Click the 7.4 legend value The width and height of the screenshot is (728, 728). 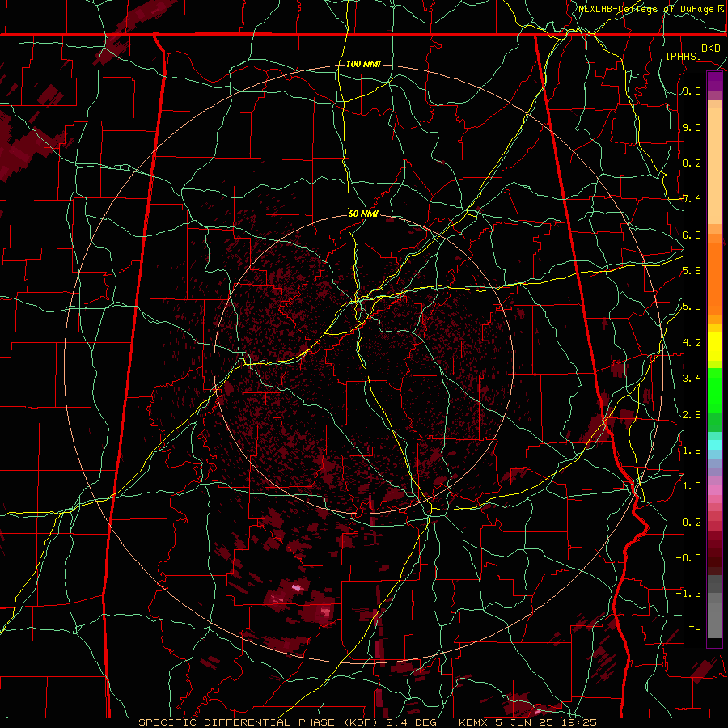[x=692, y=199]
